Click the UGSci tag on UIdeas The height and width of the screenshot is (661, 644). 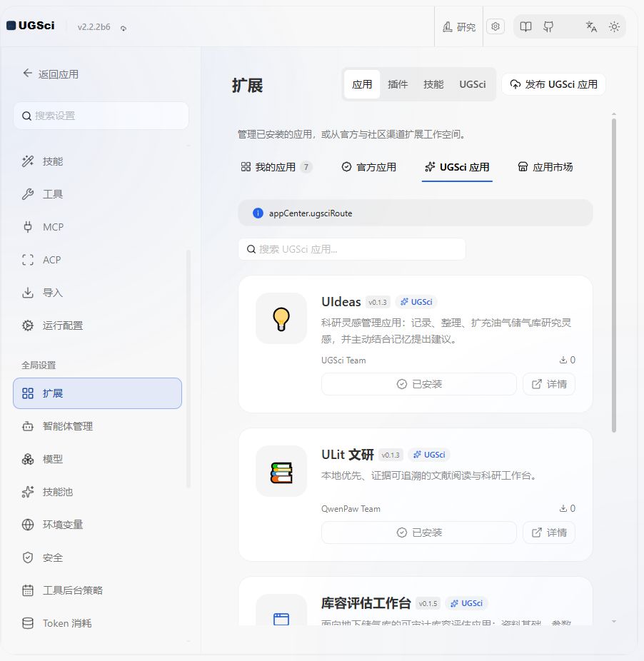[x=416, y=302]
